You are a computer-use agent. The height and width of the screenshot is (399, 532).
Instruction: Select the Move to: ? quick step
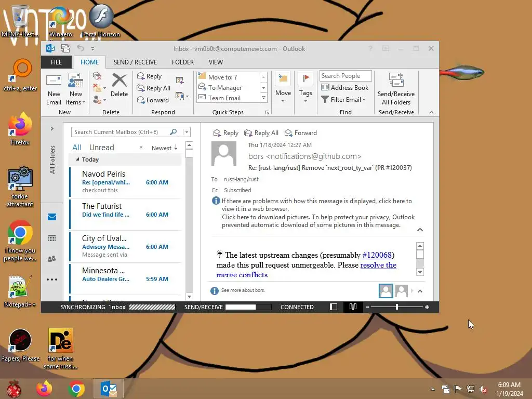click(229, 77)
